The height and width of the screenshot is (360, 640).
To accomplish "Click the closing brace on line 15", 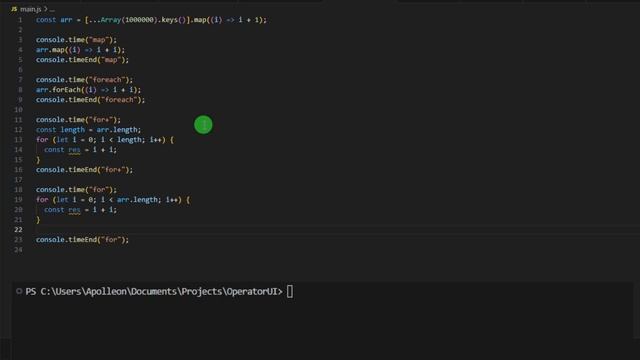I will click(38, 160).
